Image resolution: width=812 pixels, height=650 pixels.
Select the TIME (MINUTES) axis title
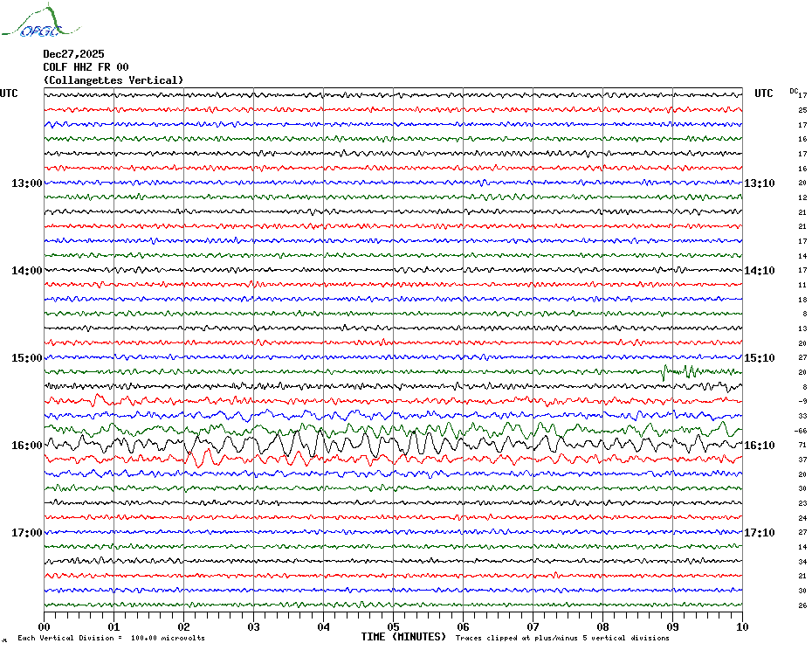tap(403, 637)
